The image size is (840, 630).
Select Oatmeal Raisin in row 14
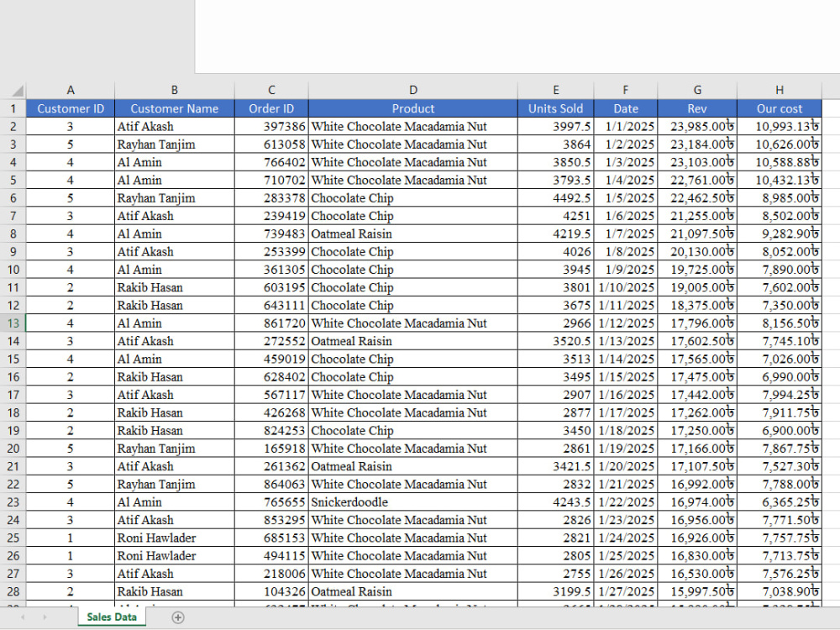coord(413,341)
